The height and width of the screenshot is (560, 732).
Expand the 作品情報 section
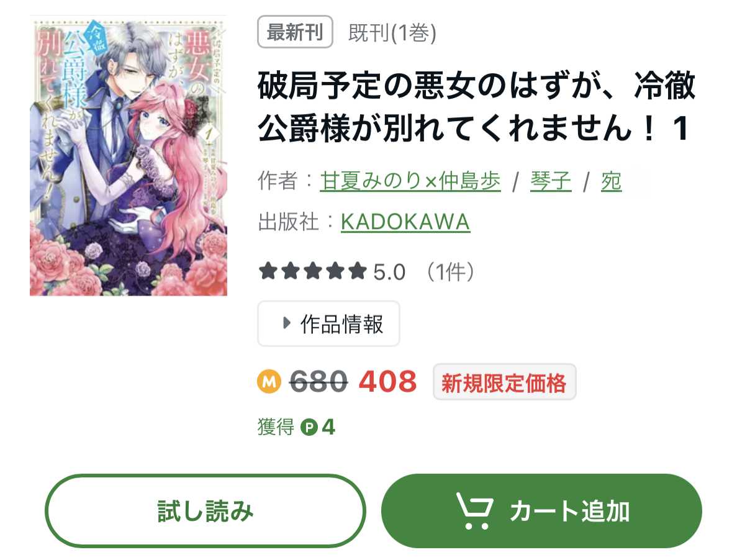(x=328, y=323)
